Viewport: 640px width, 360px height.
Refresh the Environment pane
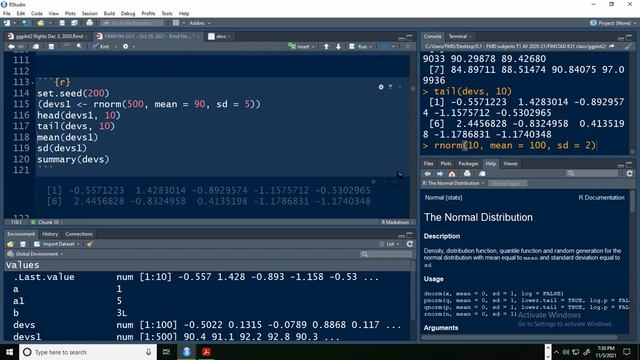[410, 244]
